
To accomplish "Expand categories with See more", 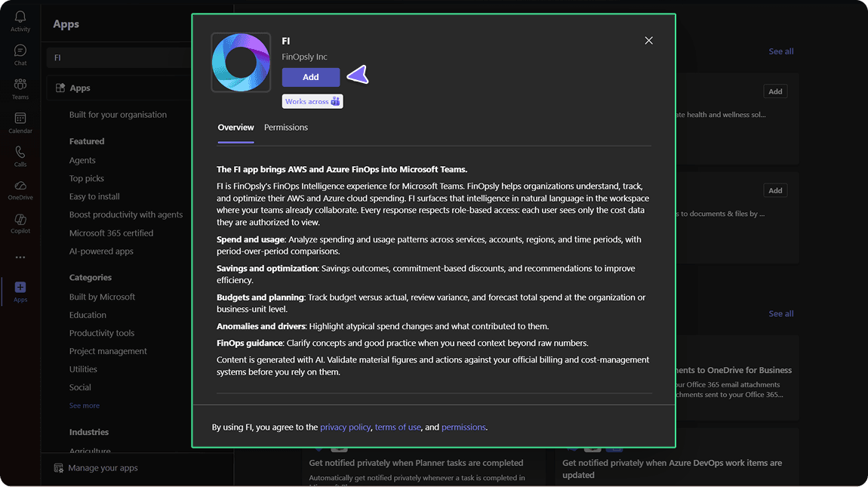I will 84,405.
